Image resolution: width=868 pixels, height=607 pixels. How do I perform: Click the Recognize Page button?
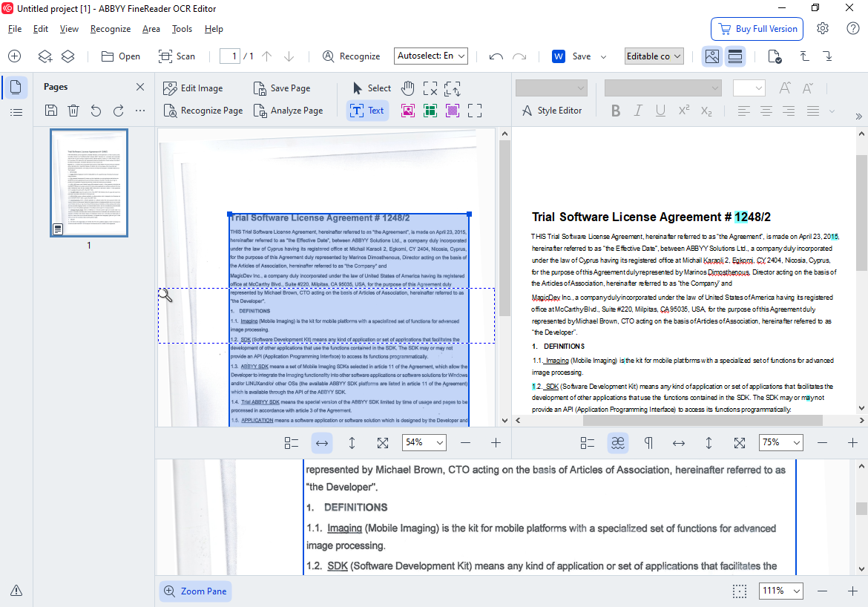click(x=203, y=111)
